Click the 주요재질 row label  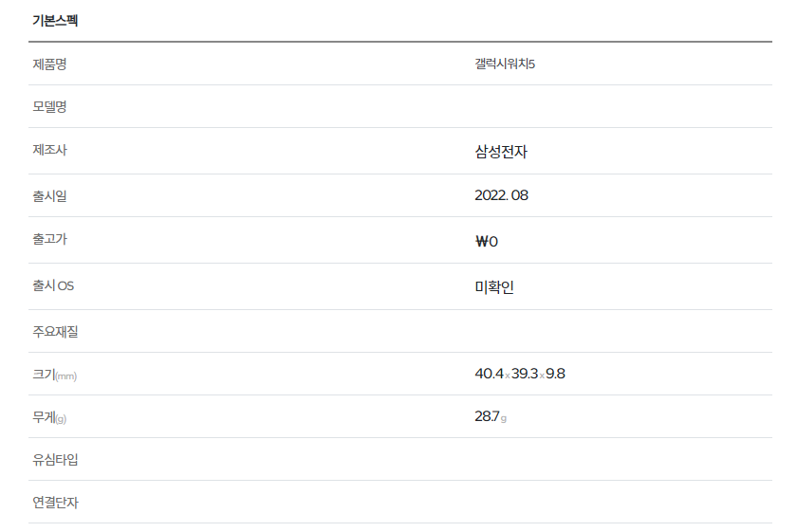[x=55, y=331]
